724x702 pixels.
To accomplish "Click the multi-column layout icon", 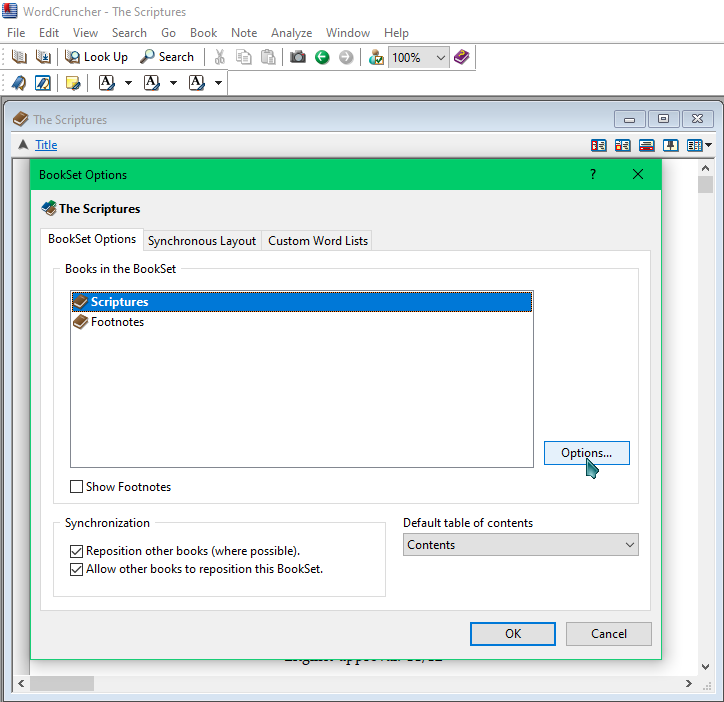I will click(694, 145).
